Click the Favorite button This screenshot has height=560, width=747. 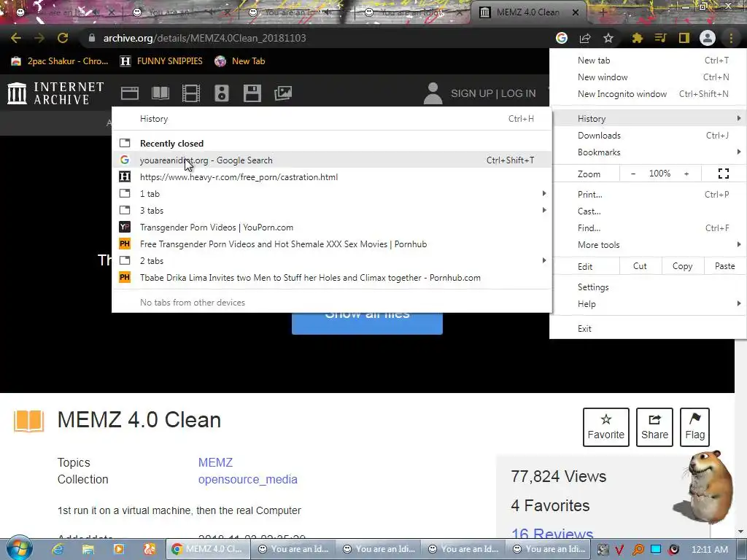(606, 427)
